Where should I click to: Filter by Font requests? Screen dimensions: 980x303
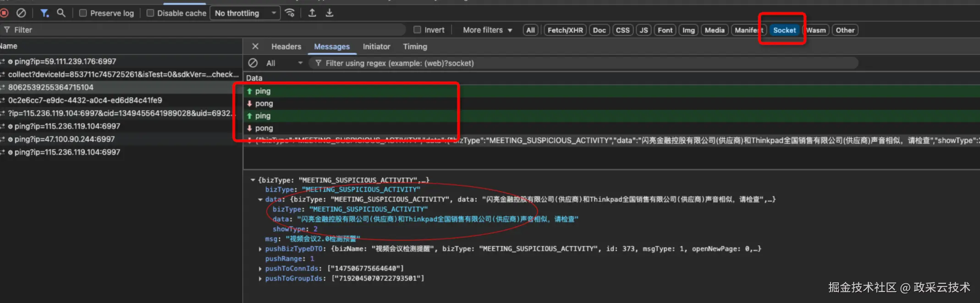tap(665, 30)
